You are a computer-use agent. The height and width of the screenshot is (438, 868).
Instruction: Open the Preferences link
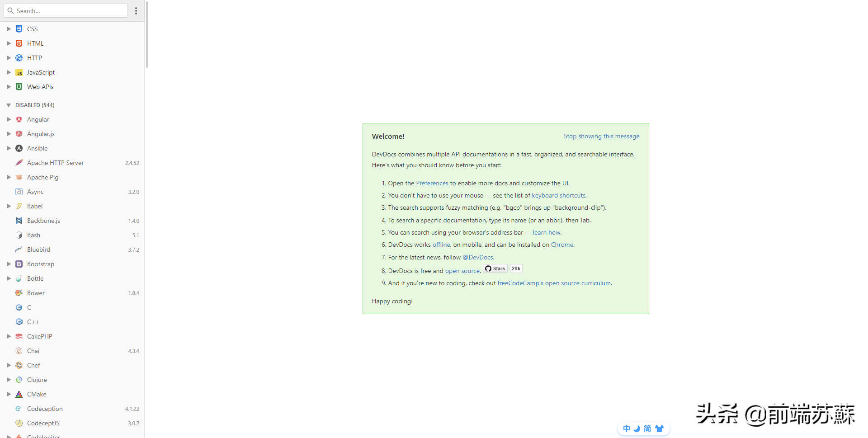432,183
